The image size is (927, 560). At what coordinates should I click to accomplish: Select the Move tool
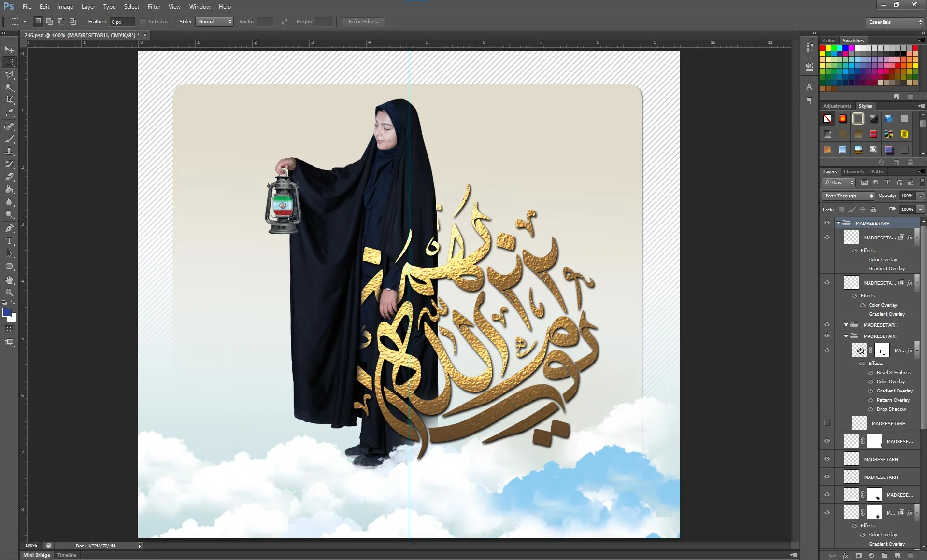coord(9,50)
